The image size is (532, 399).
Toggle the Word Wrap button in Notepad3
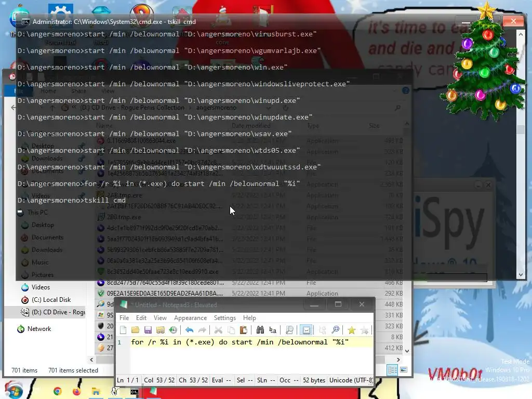[306, 330]
